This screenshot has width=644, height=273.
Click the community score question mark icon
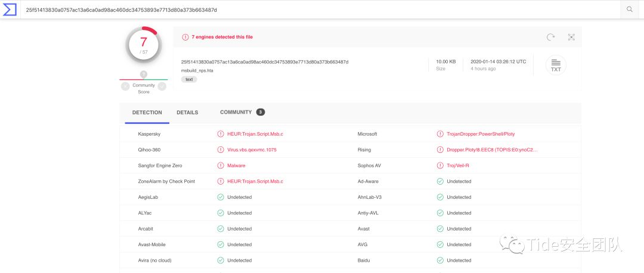(144, 75)
